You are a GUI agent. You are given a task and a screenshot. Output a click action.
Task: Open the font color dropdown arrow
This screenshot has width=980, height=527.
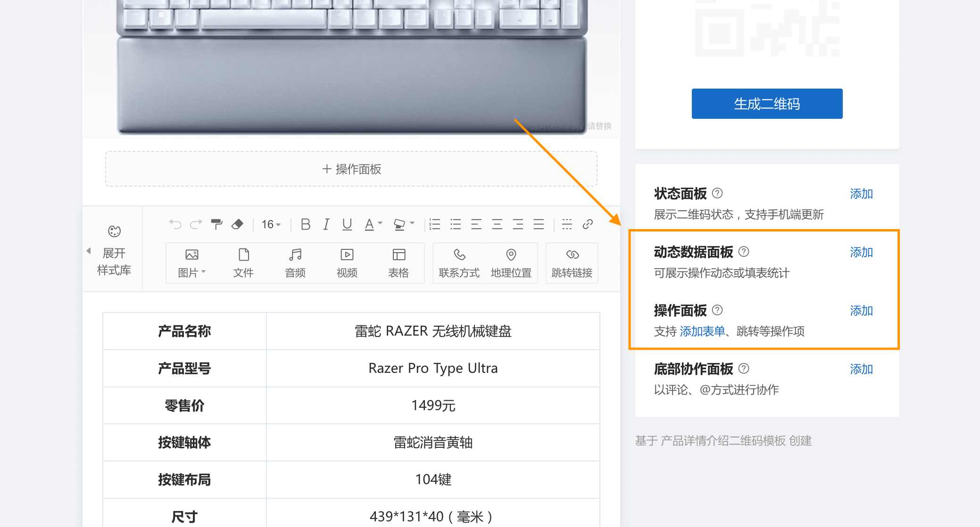click(x=380, y=223)
